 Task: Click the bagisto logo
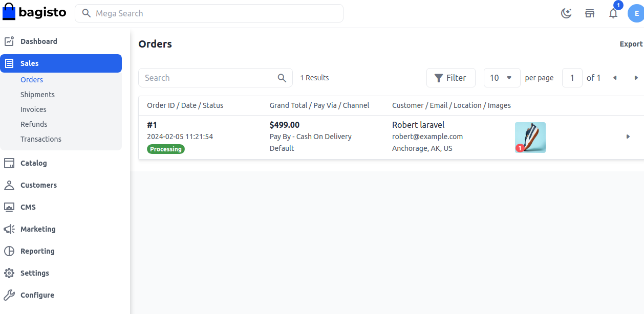point(34,12)
